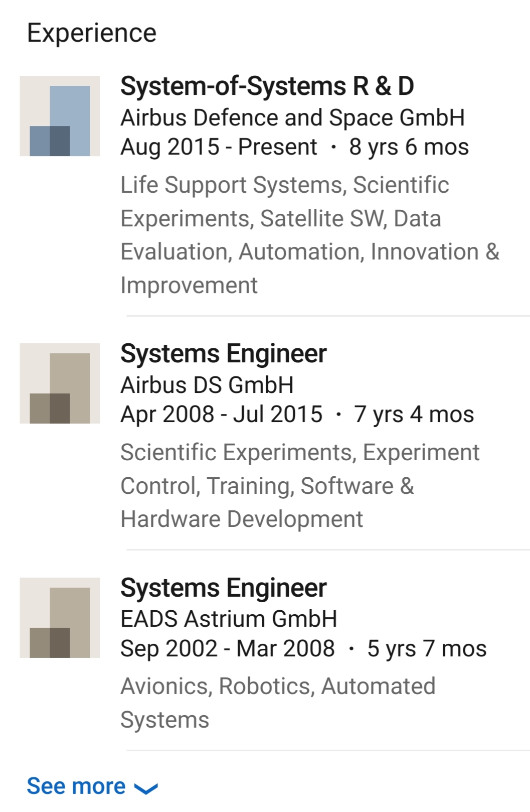Open the Systems Engineer role at Airbus DS

tap(223, 353)
